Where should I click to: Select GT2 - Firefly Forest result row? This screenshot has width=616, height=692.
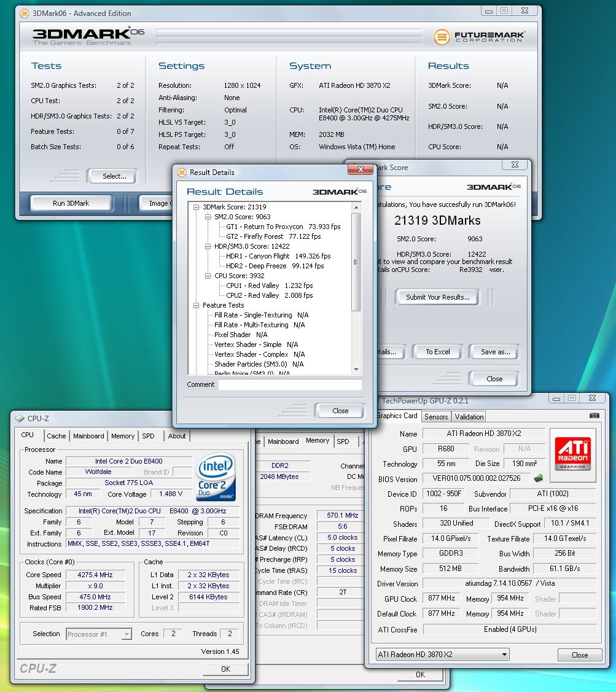[x=273, y=236]
